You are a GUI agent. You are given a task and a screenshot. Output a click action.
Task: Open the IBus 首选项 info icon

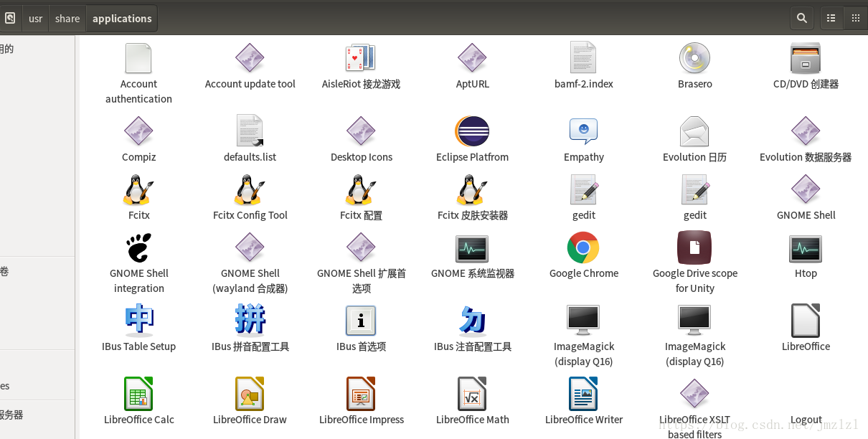[x=361, y=321]
